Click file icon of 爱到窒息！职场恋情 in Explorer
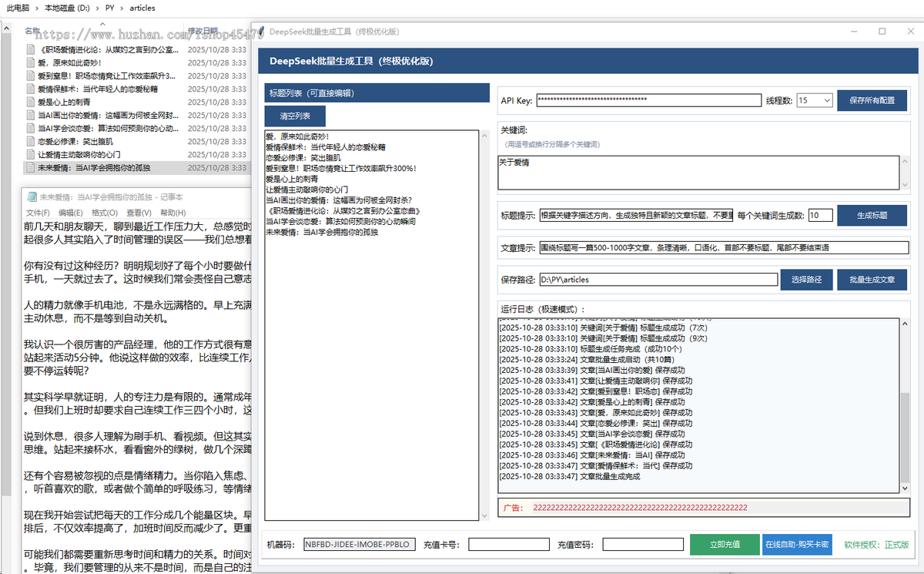The height and width of the screenshot is (574, 924). pos(31,76)
